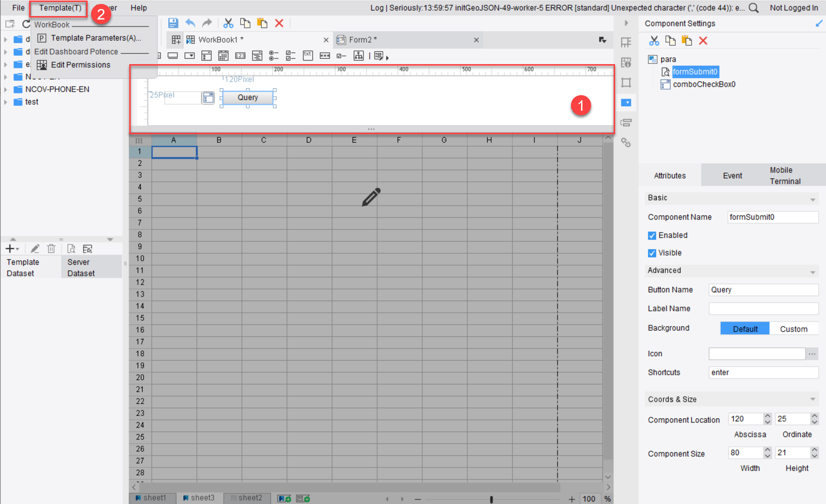
Task: Open the cell element sidebar panel
Action: click(626, 43)
